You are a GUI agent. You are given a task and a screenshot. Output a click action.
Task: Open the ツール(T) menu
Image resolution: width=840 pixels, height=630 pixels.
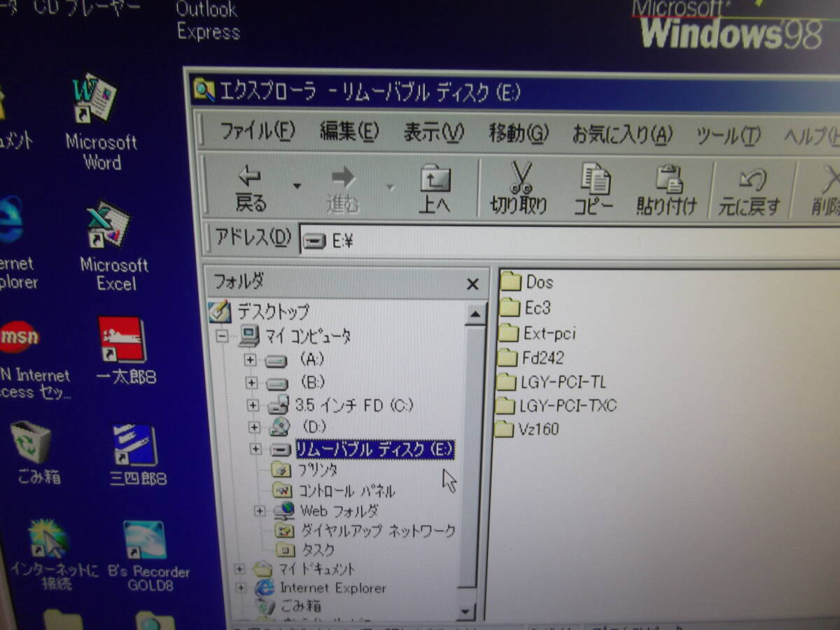[x=728, y=136]
